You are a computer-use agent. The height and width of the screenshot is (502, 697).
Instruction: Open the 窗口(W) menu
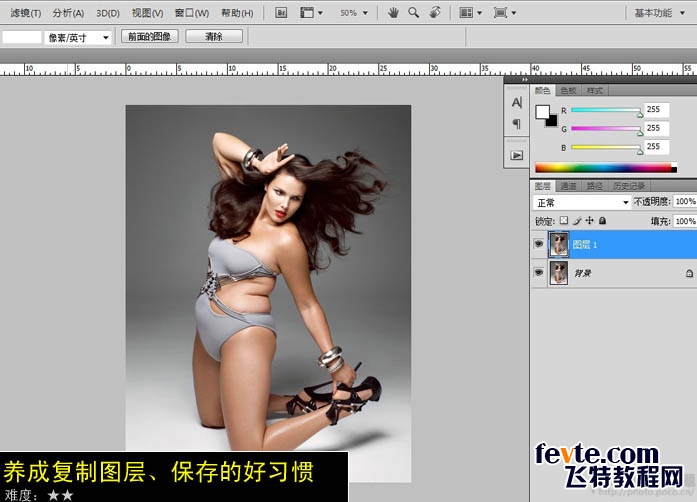tap(192, 13)
